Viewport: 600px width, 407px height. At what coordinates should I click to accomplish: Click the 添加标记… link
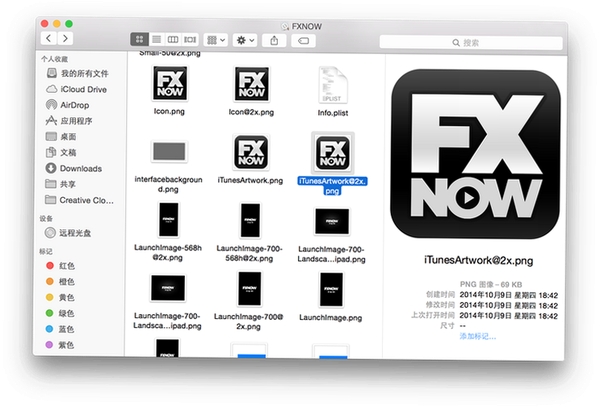[x=478, y=336]
